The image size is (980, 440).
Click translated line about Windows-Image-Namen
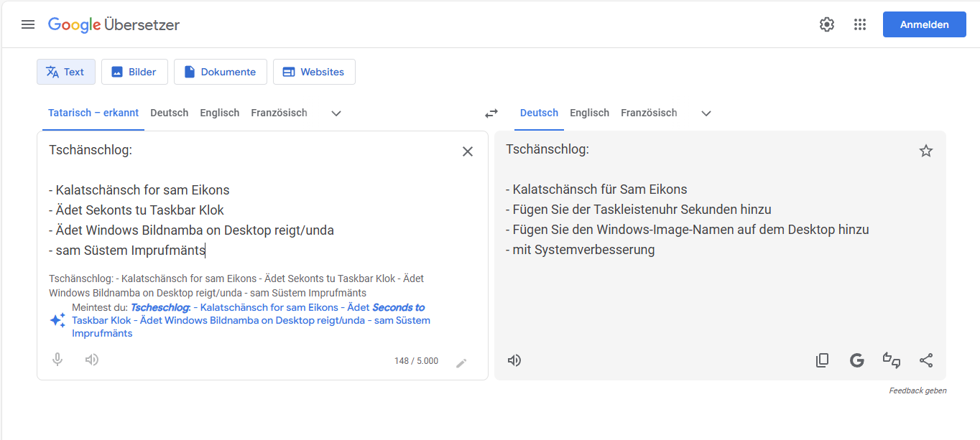688,230
